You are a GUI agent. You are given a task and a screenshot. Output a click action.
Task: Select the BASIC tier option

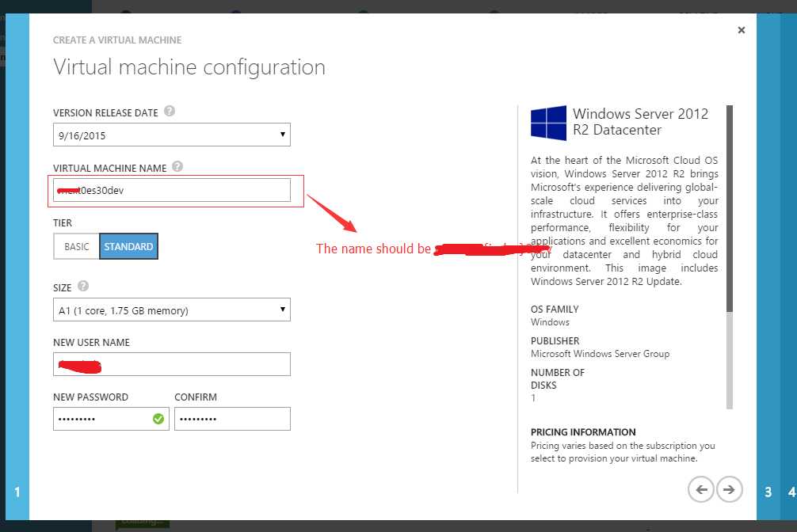point(76,246)
